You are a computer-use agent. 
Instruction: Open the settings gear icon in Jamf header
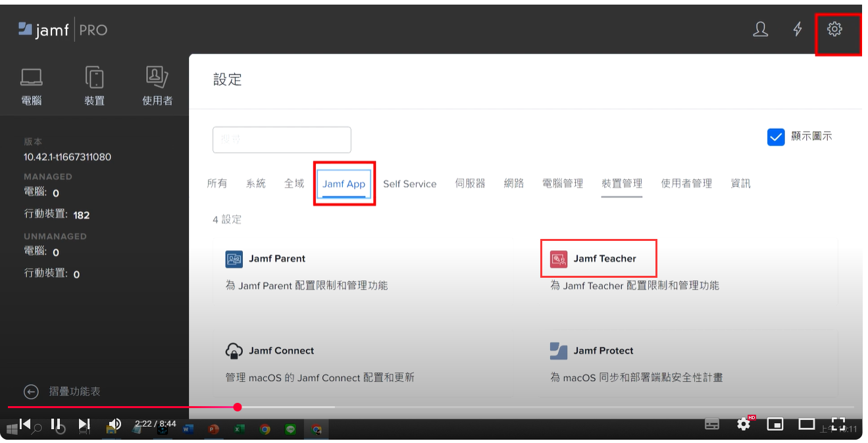coord(834,30)
